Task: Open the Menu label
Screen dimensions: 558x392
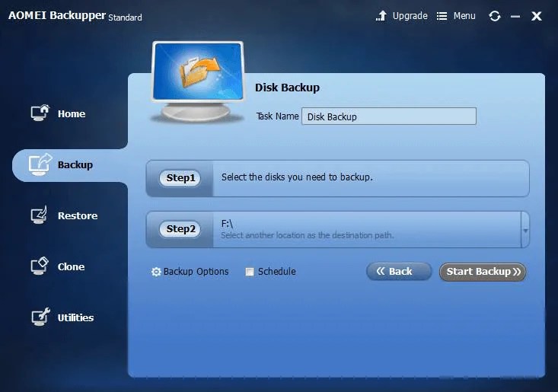Action: click(464, 16)
